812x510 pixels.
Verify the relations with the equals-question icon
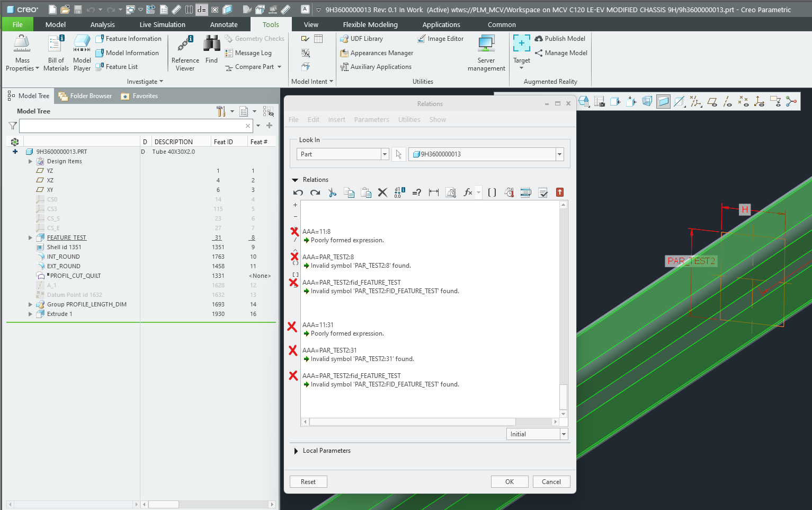click(416, 192)
